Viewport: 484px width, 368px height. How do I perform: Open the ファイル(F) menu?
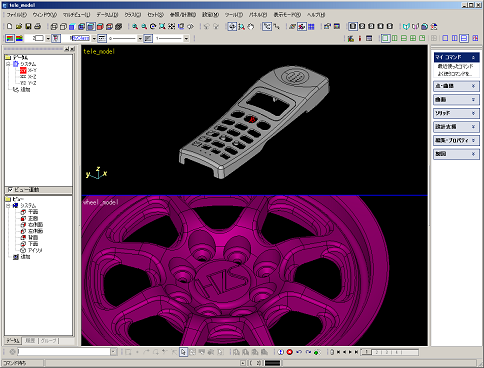tap(17, 15)
